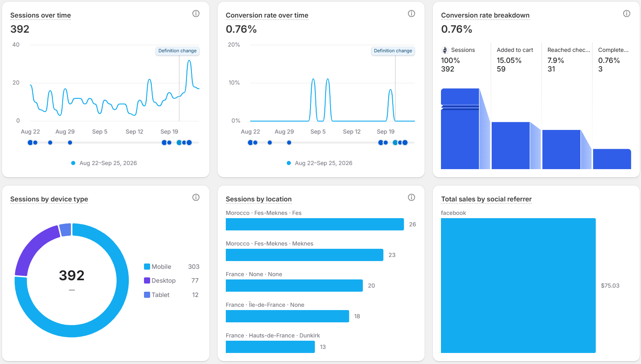Click Definition change label on sessions chart

(178, 51)
